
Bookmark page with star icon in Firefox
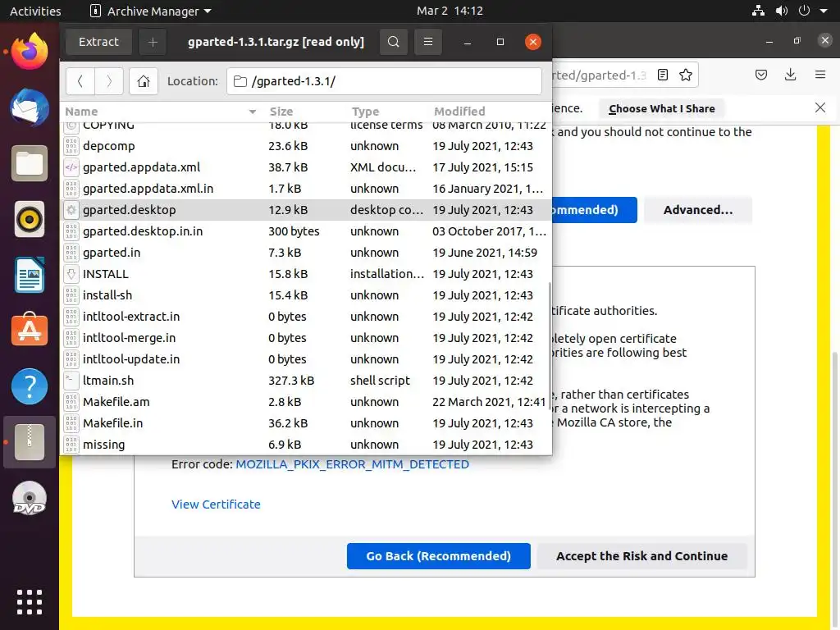click(x=686, y=75)
